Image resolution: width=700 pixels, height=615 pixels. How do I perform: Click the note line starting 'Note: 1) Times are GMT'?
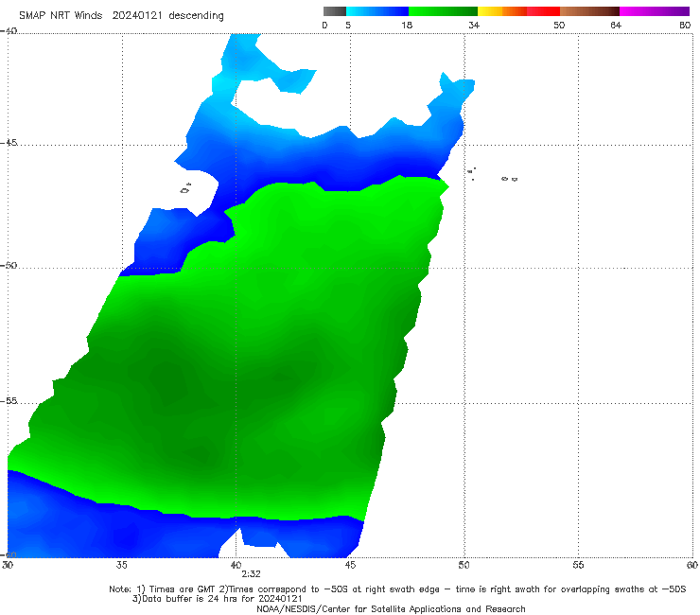pos(397,589)
